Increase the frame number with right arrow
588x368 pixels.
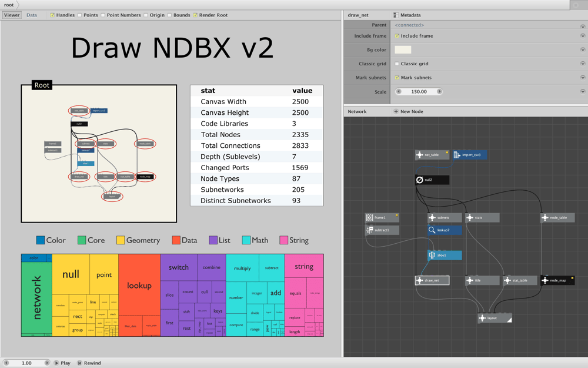click(x=47, y=363)
